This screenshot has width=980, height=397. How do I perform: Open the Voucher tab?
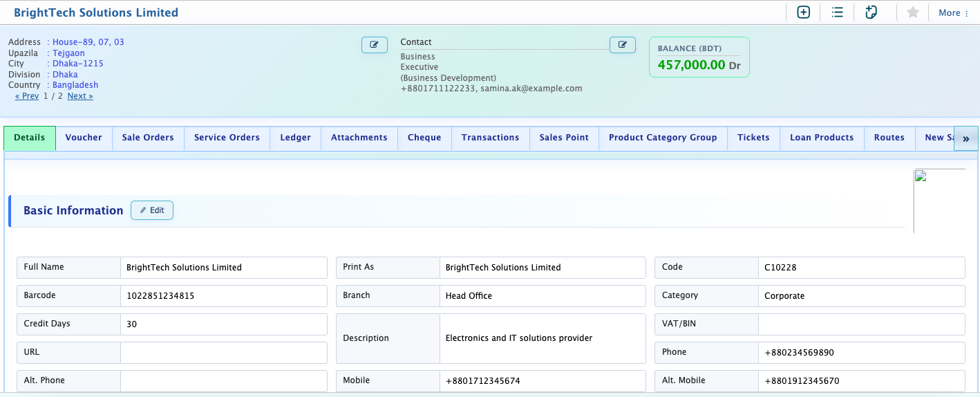coord(84,138)
